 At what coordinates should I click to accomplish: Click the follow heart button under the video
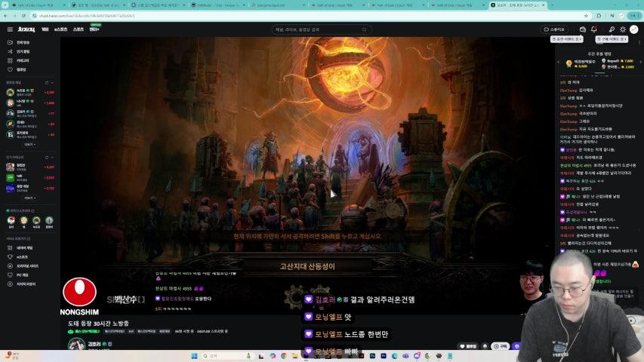pos(468,346)
